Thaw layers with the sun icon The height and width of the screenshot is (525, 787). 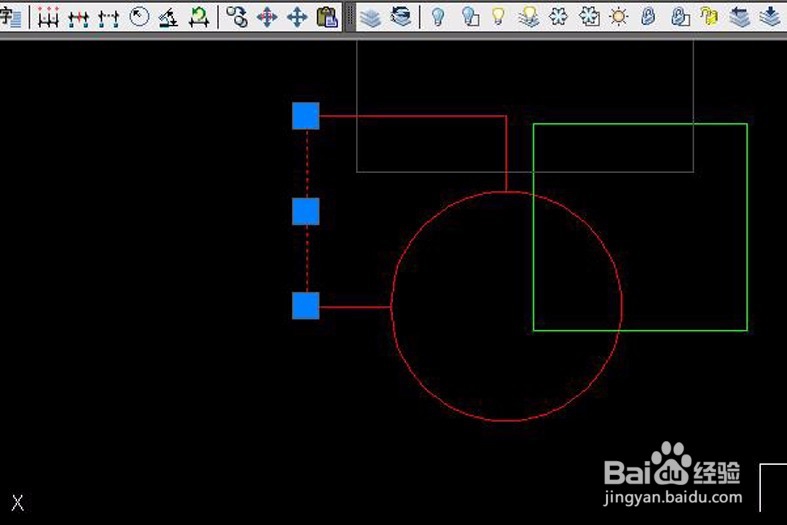coord(619,17)
